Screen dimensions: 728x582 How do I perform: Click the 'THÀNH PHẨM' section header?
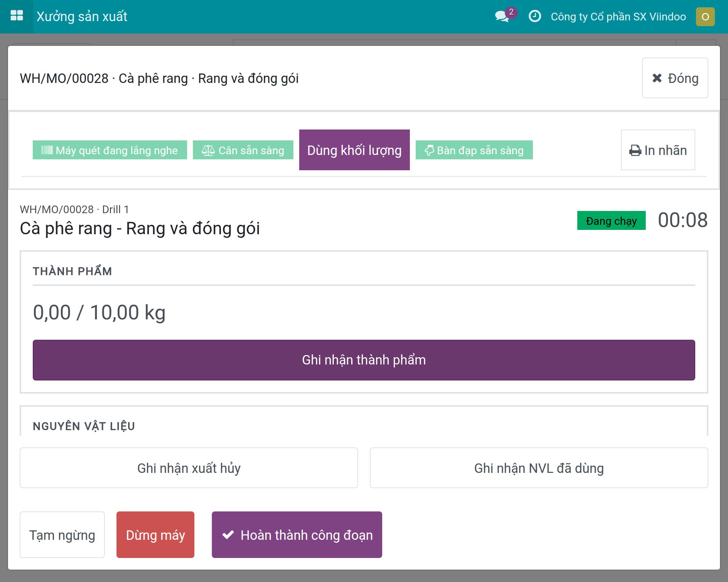point(72,271)
